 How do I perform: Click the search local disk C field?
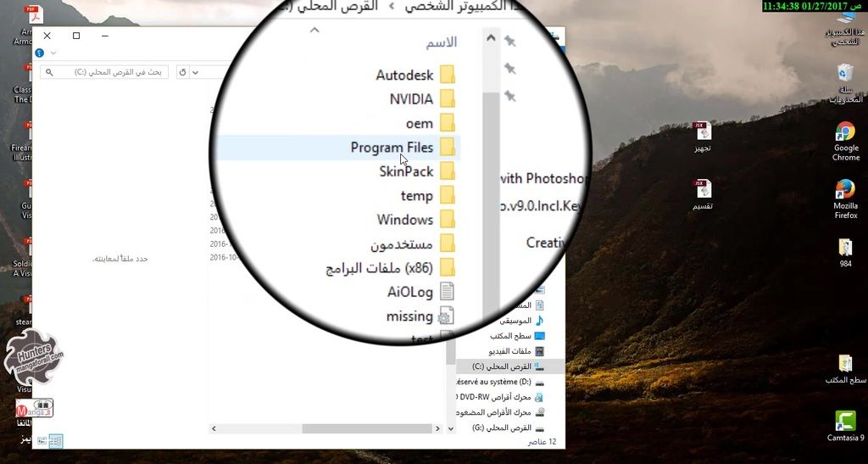coord(104,72)
